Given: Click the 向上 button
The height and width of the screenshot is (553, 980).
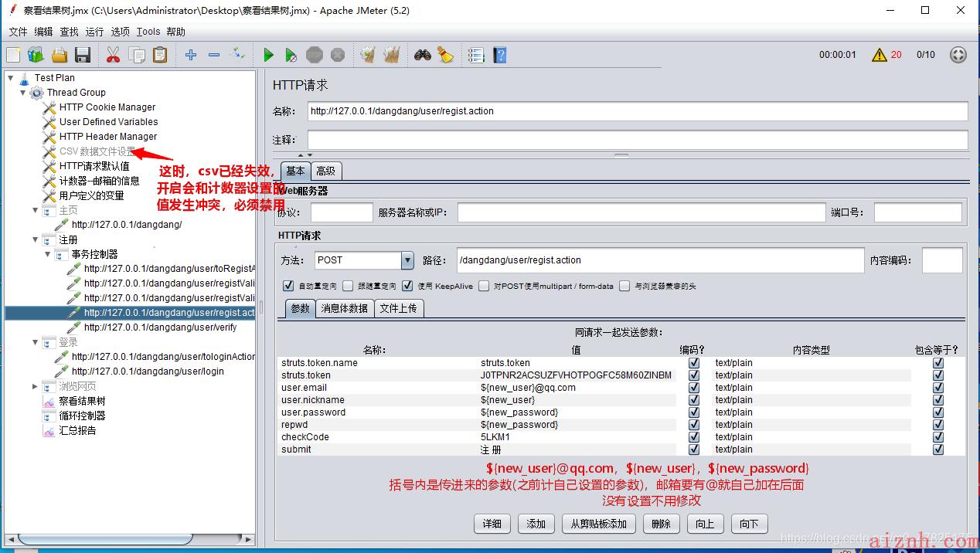Looking at the screenshot, I should coord(705,524).
